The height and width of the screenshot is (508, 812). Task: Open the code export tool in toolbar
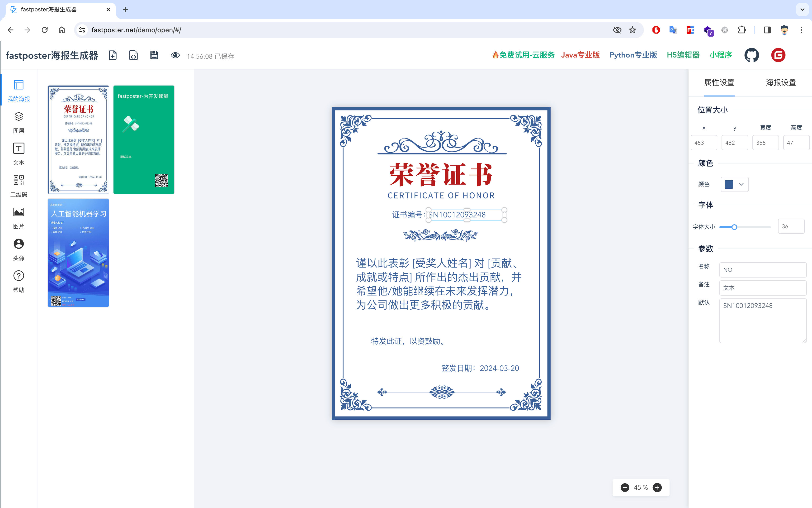133,55
